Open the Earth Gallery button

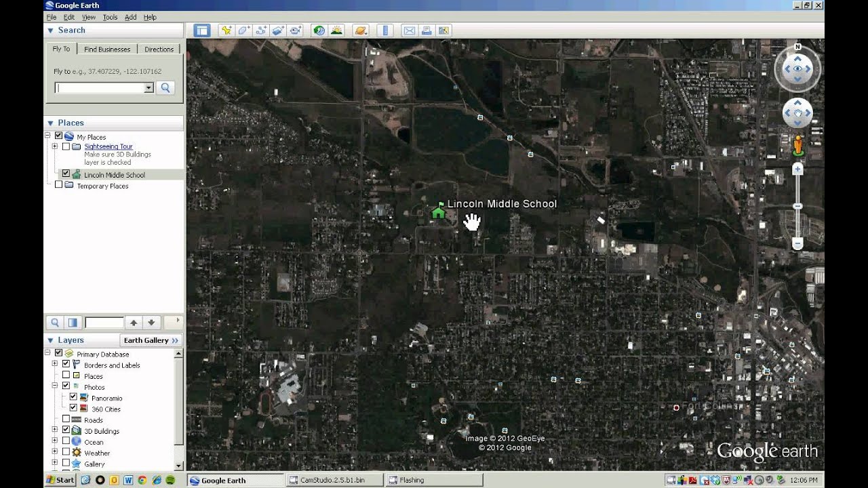(151, 340)
